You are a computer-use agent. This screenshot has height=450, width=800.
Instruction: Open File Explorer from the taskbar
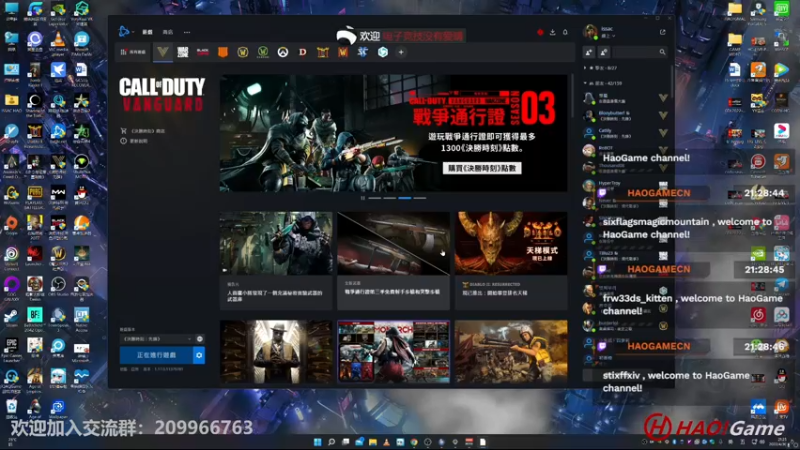pyautogui.click(x=373, y=442)
